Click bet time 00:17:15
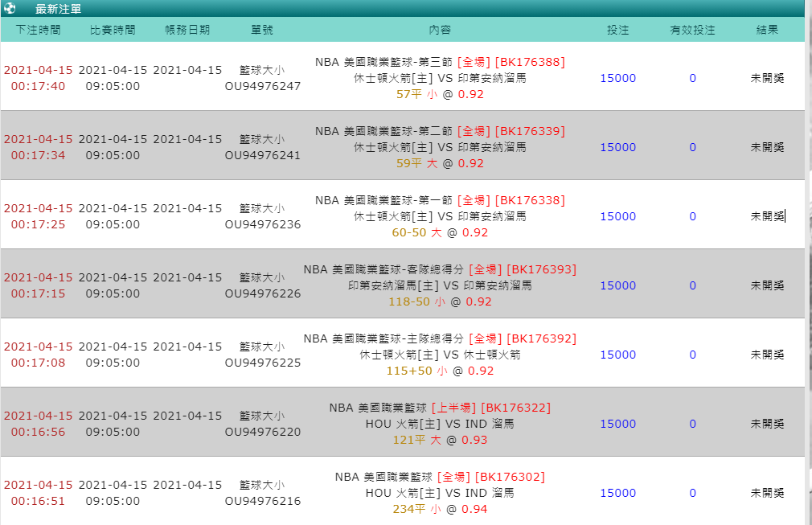This screenshot has height=525, width=812. 39,293
